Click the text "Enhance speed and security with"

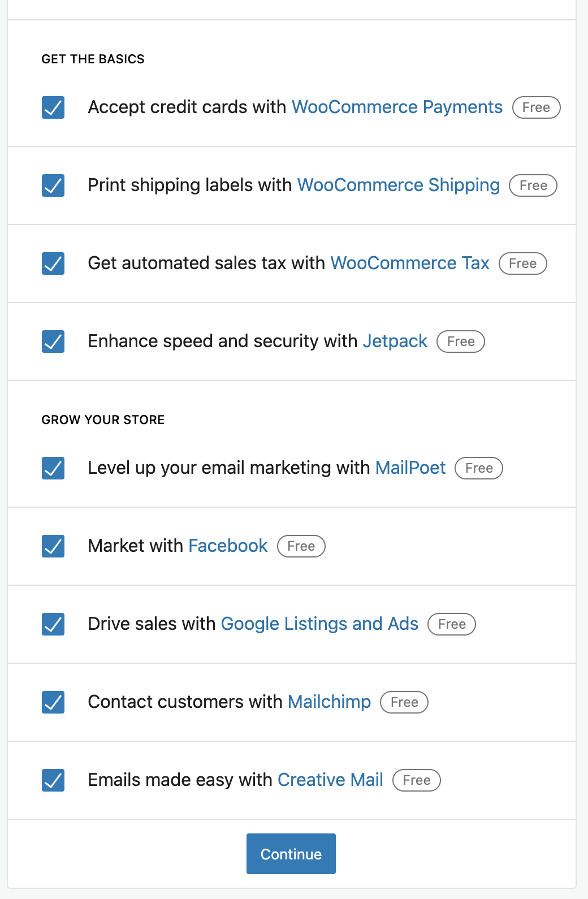pos(223,341)
